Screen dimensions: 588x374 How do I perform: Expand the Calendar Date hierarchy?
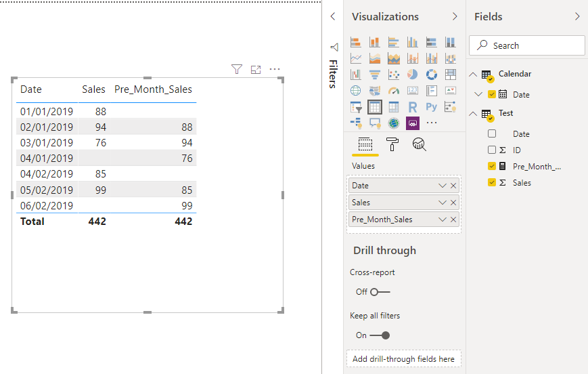point(478,94)
